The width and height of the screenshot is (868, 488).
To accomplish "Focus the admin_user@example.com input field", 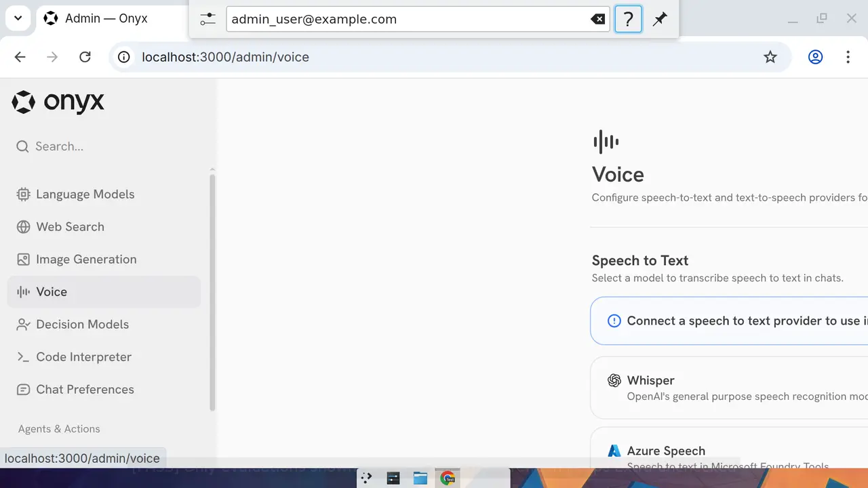I will (x=416, y=19).
